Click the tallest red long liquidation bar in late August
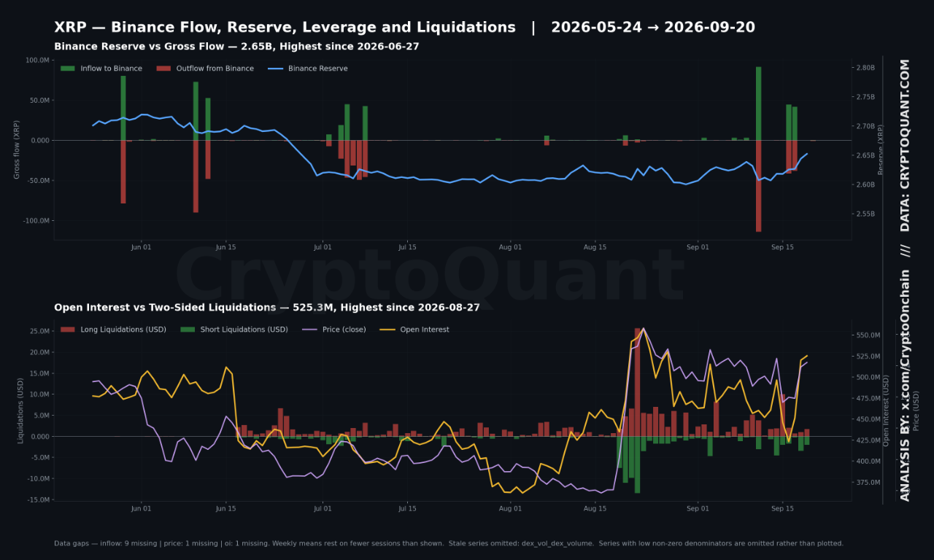Image resolution: width=934 pixels, height=560 pixels. (637, 382)
